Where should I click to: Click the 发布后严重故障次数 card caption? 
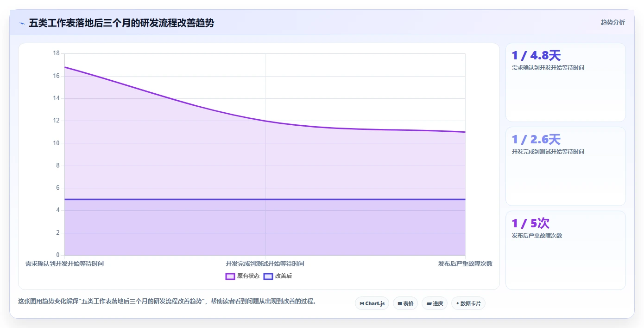(x=537, y=236)
